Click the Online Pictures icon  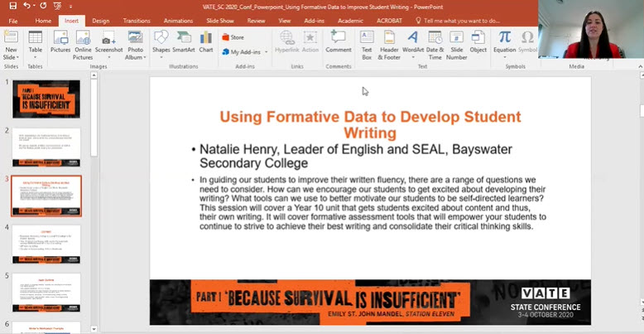coord(84,42)
